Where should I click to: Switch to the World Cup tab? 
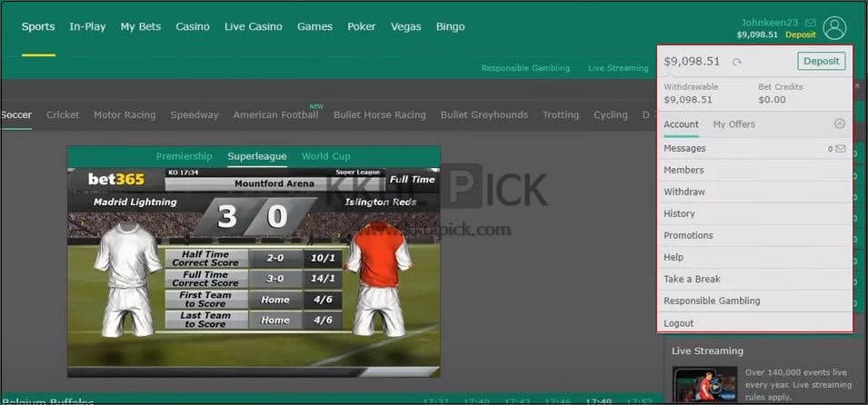[325, 156]
